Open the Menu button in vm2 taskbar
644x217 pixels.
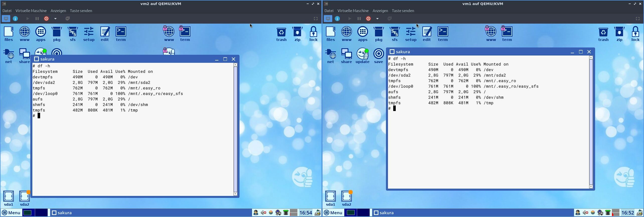(x=11, y=213)
